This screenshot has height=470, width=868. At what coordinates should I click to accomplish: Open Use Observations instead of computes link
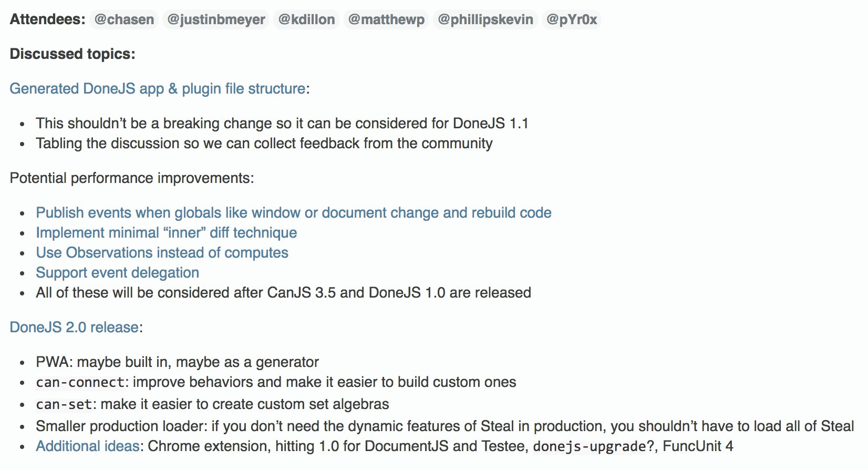(x=162, y=252)
